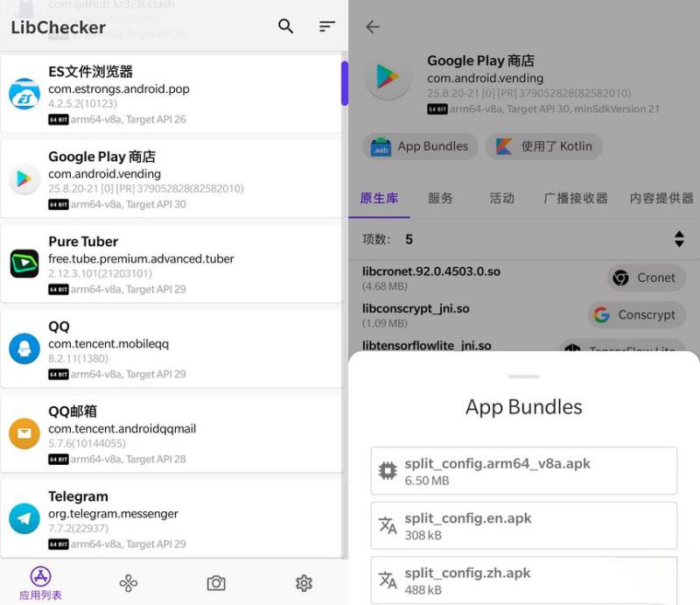Screen dimensions: 700x605
Task: Open the statistics flower icon tab
Action: point(128,583)
